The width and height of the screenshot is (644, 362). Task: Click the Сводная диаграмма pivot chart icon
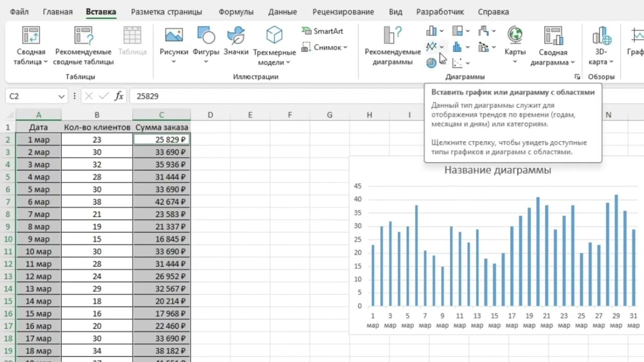[553, 35]
